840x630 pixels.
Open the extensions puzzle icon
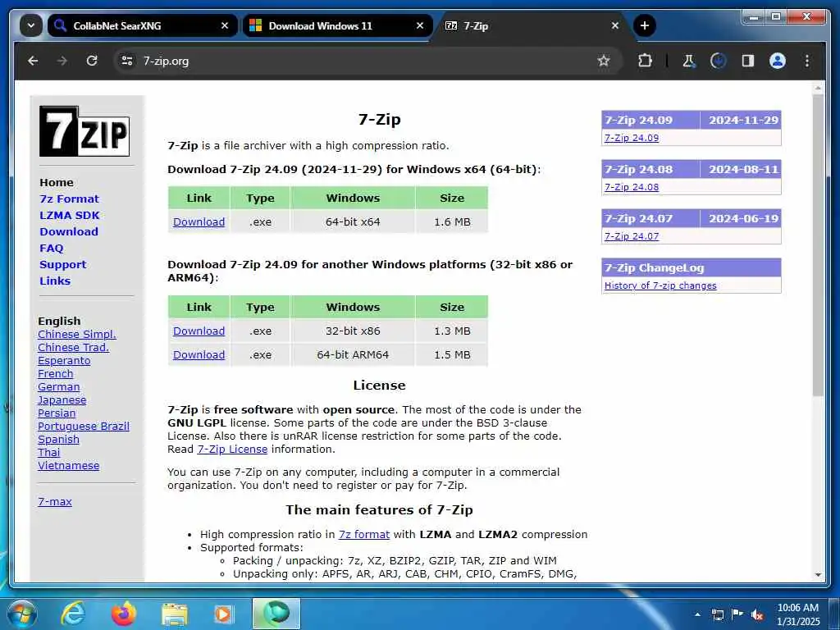click(645, 61)
